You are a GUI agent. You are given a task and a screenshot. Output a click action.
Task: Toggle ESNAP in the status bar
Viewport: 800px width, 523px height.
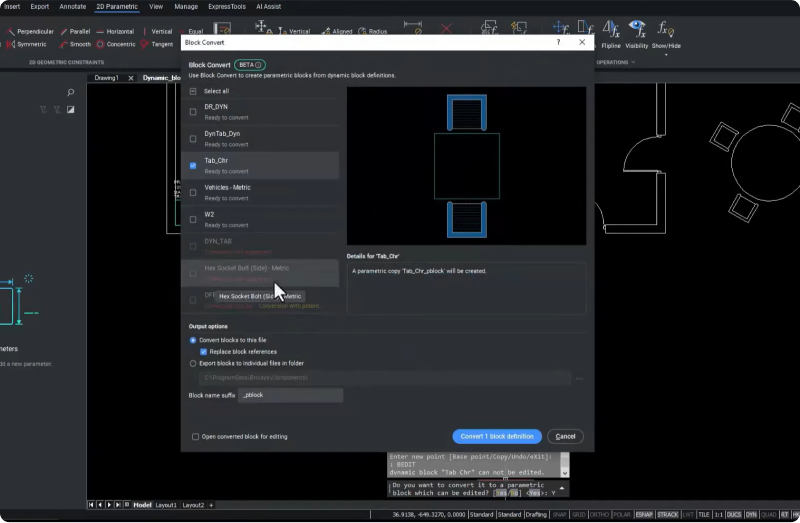643,514
